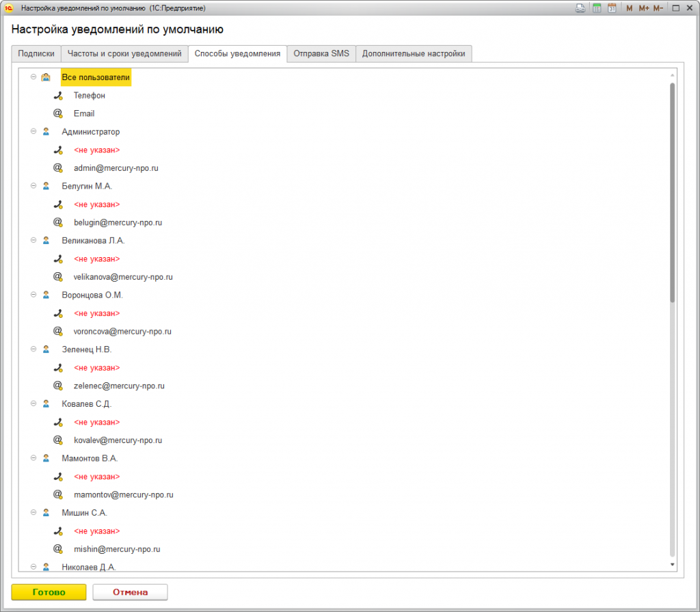Click the @ icon next to belugin email

click(58, 222)
